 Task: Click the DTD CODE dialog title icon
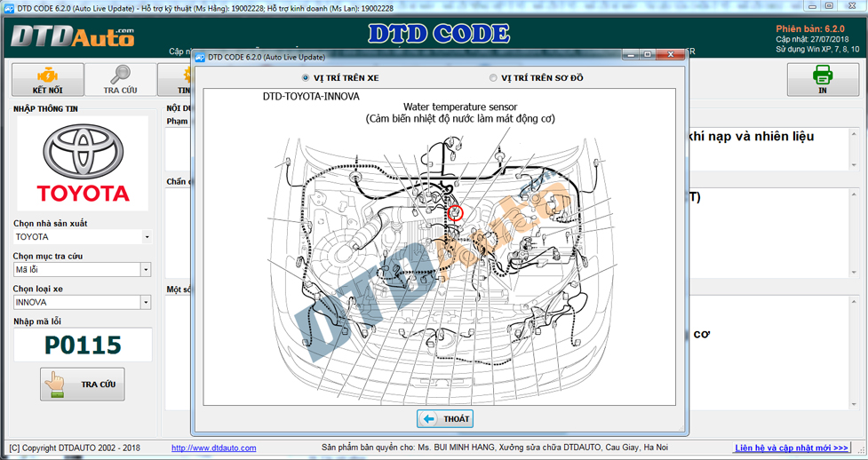201,57
